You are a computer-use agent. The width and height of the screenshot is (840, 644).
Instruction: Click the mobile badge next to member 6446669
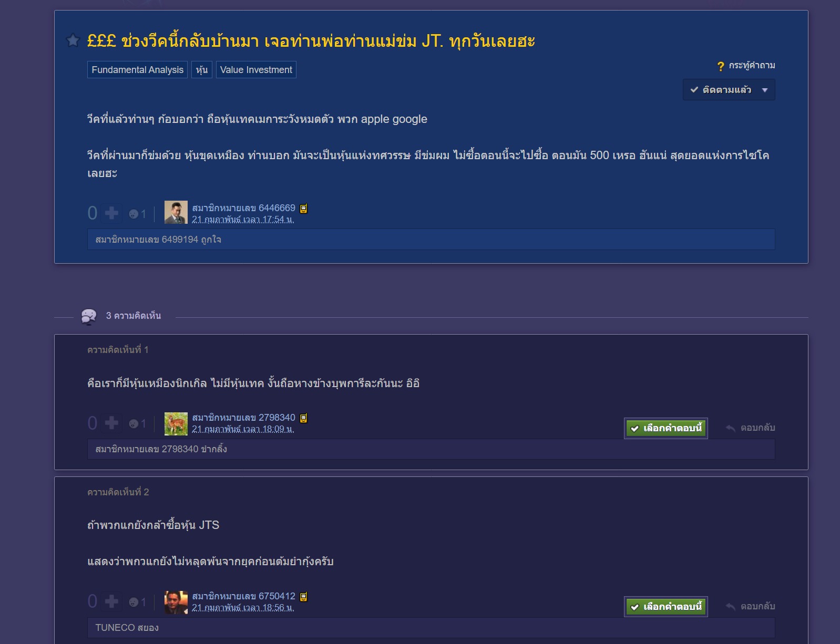(x=303, y=209)
